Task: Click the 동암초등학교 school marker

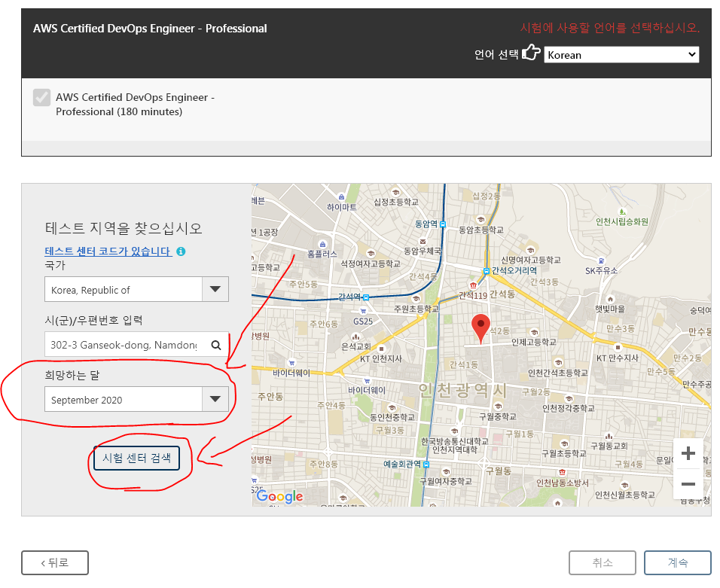Action: (x=481, y=219)
